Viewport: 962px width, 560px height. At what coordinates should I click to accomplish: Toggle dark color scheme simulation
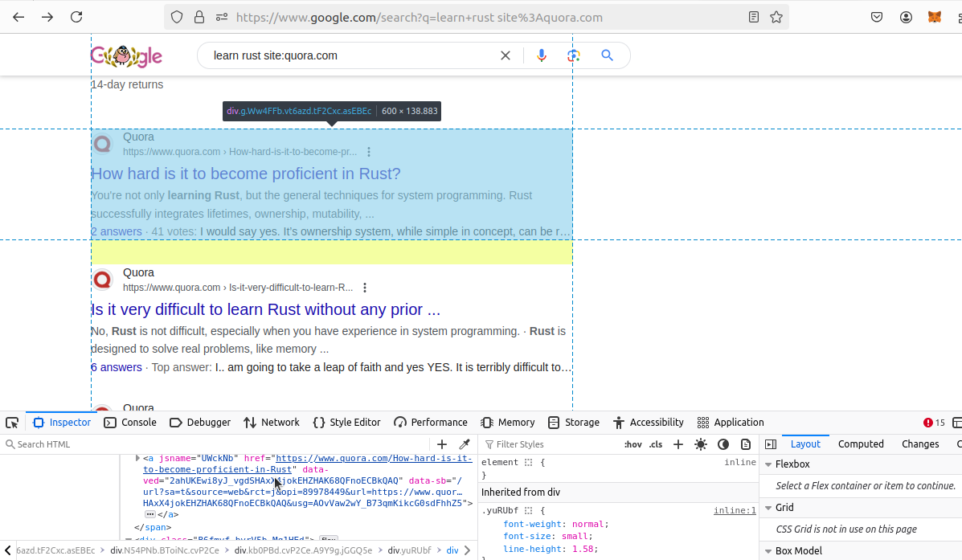pyautogui.click(x=723, y=444)
